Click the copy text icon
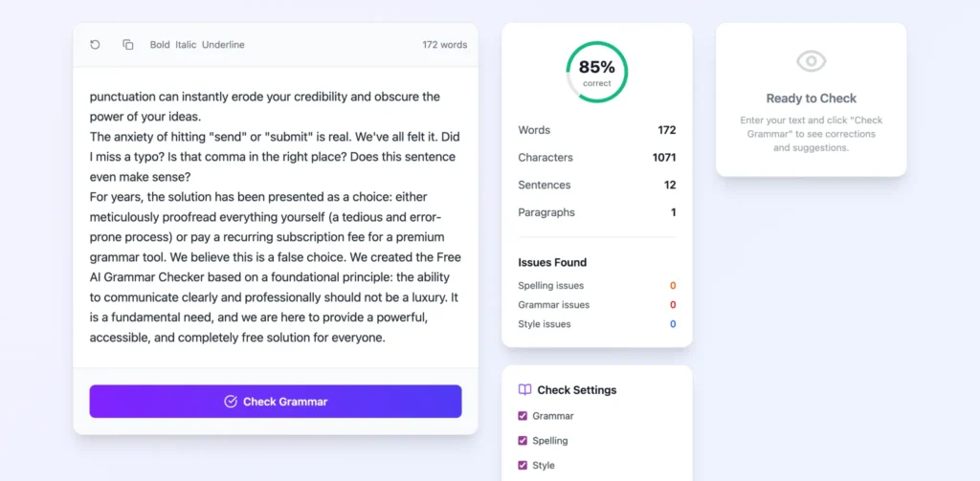 (128, 45)
